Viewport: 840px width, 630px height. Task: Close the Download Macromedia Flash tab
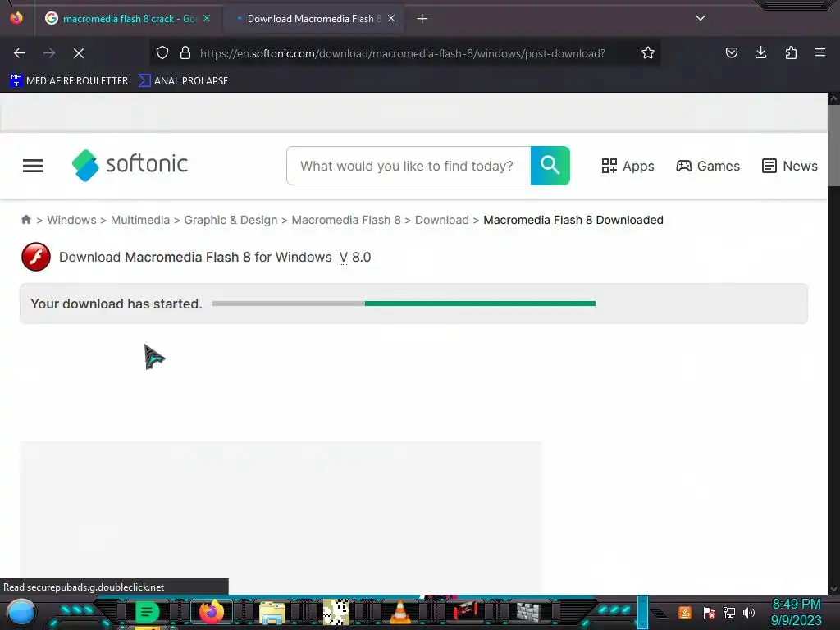point(391,19)
